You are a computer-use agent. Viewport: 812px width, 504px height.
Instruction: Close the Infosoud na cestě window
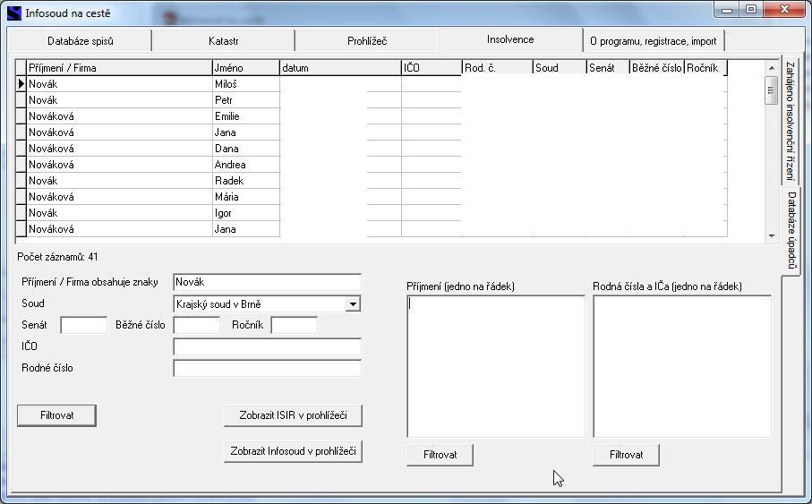(x=784, y=10)
